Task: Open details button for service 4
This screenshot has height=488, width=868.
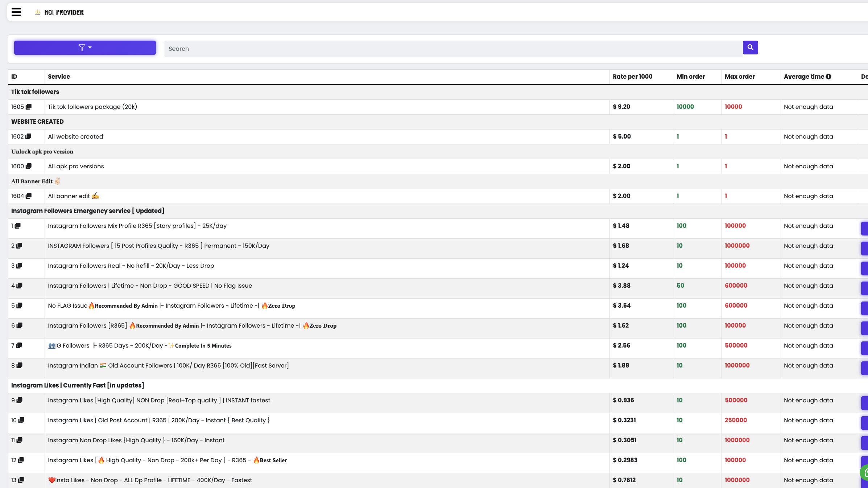Action: tap(864, 288)
